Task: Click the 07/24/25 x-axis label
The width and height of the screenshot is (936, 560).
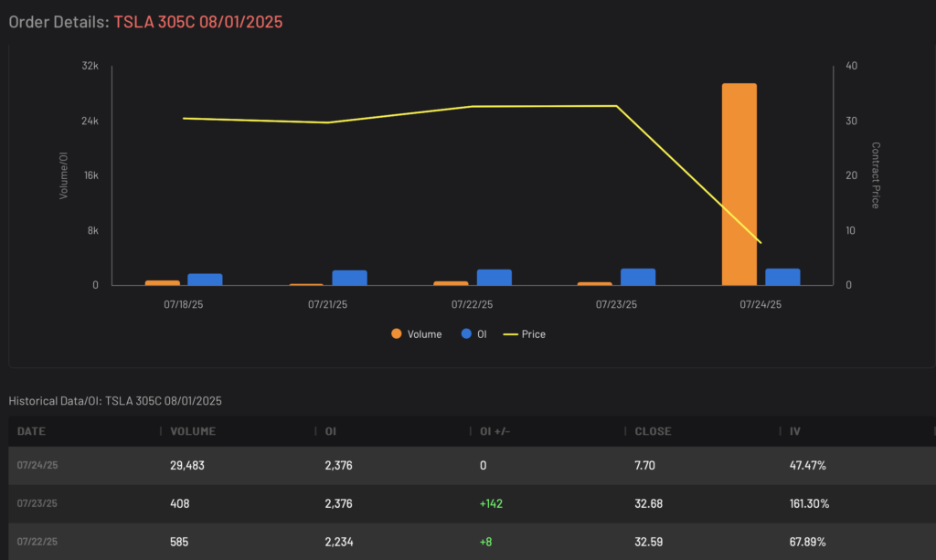Action: coord(760,304)
